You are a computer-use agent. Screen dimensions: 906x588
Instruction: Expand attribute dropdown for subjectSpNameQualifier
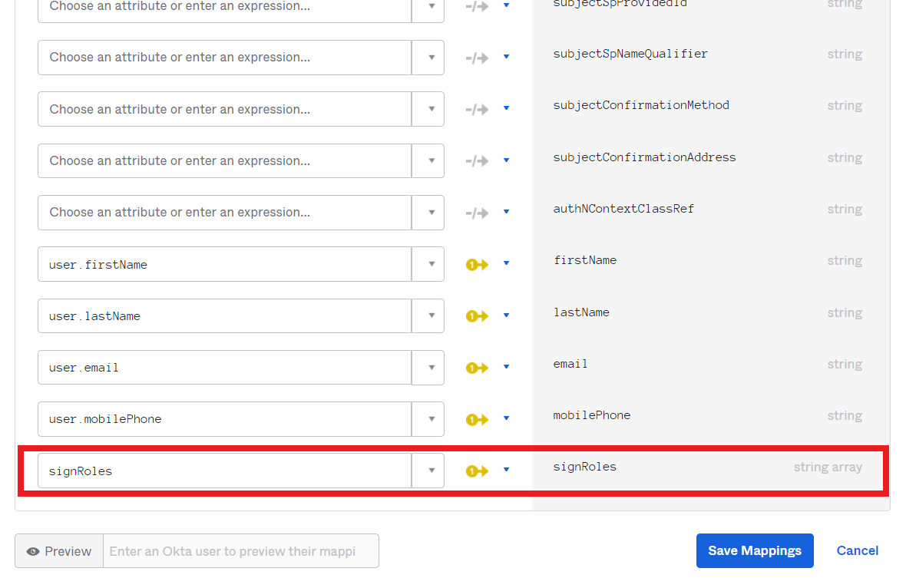[428, 57]
